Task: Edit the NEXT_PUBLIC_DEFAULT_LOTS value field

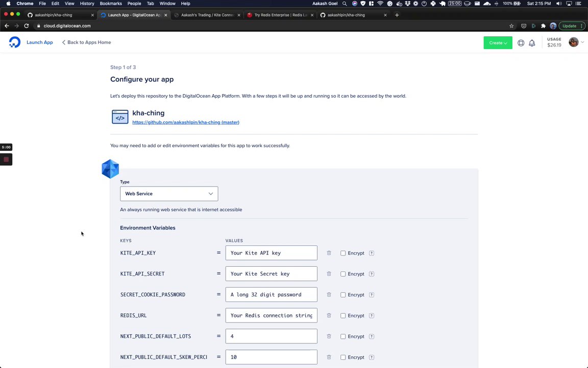Action: tap(271, 336)
